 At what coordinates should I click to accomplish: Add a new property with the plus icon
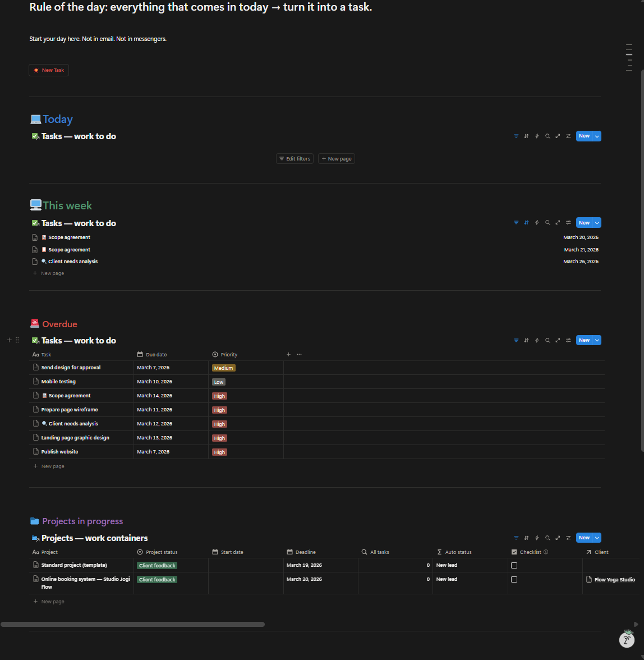coord(288,354)
